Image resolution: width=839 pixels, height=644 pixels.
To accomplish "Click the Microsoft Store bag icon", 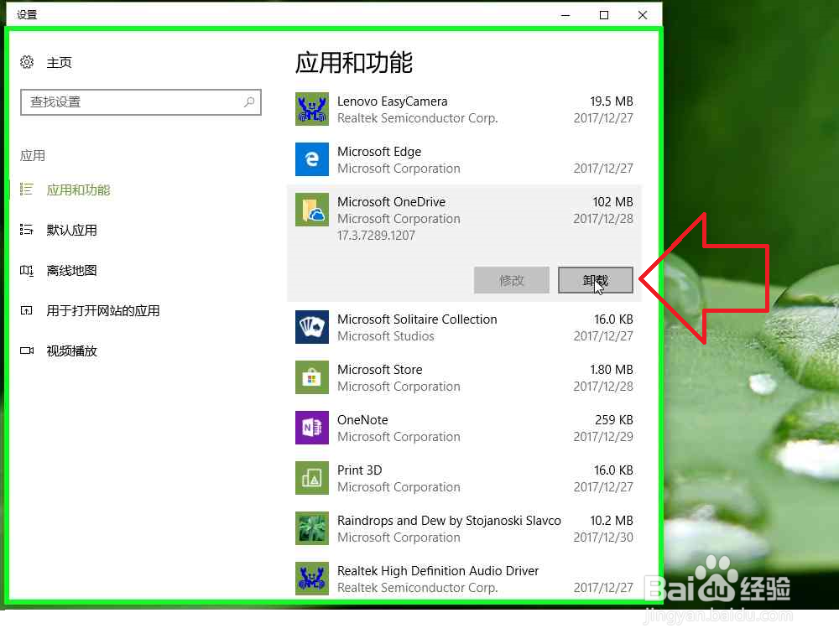I will [312, 377].
